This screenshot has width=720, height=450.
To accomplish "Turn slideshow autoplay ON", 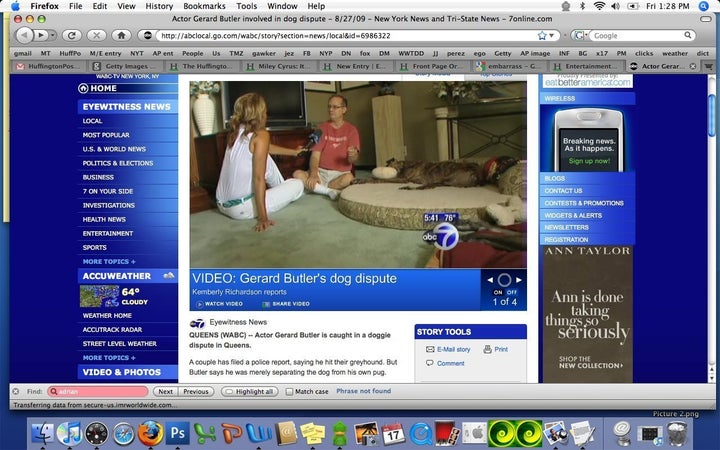I will tap(498, 292).
